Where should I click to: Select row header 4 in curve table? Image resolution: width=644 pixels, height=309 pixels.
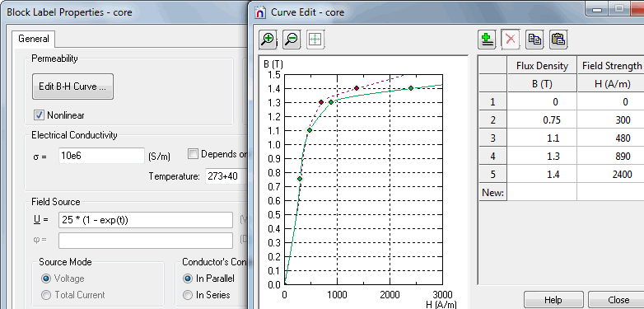click(492, 156)
